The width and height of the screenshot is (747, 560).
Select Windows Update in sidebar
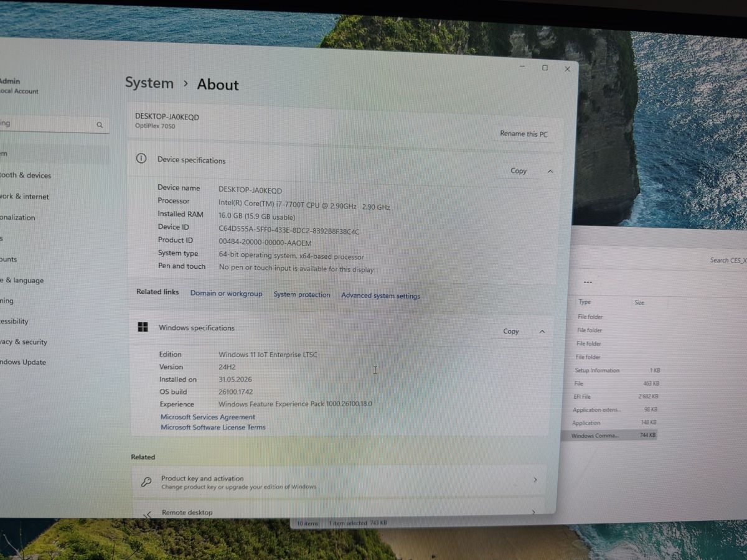point(24,362)
